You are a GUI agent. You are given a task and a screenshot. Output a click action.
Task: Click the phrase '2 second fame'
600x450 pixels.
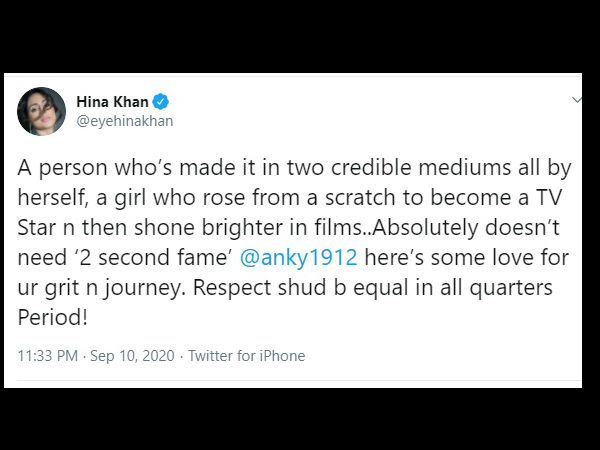pyautogui.click(x=152, y=257)
